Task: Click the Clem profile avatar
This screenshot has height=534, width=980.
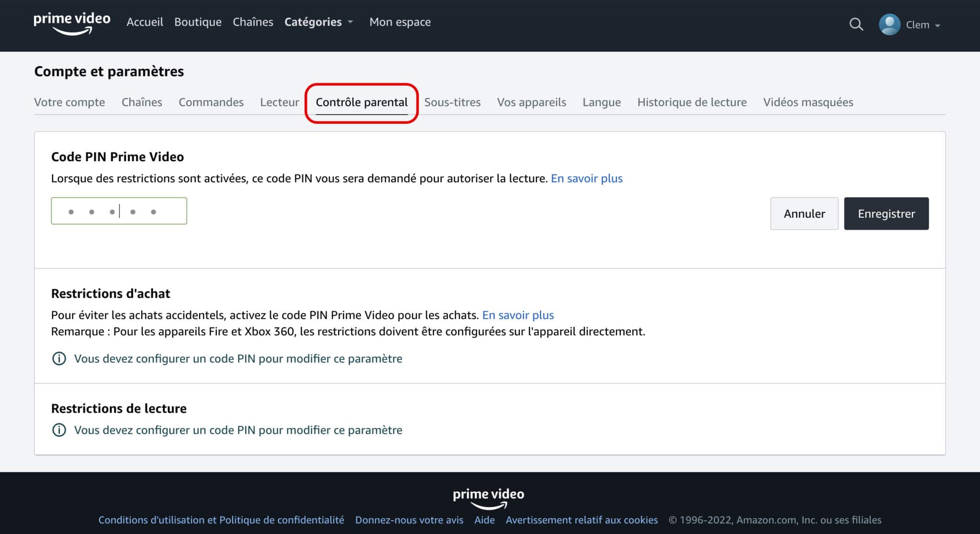Action: coord(890,24)
